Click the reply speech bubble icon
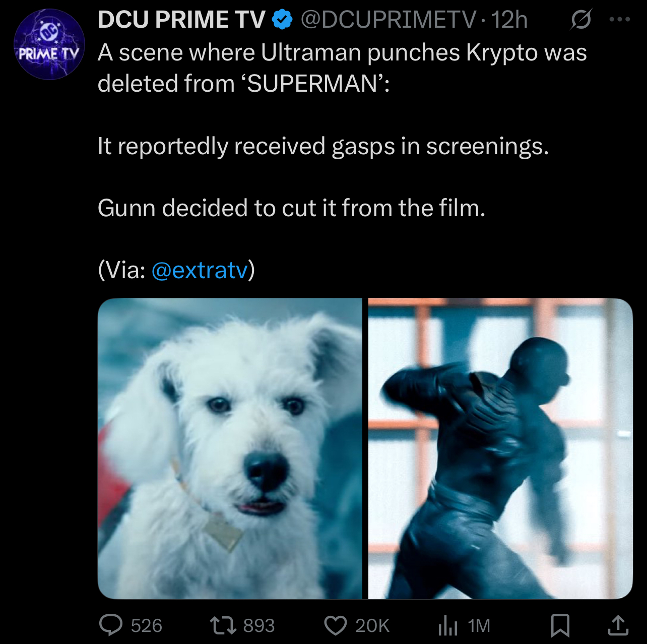The height and width of the screenshot is (644, 647). click(111, 625)
